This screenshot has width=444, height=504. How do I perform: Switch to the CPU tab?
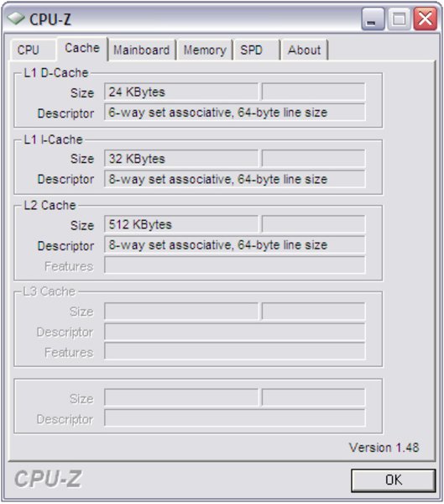pyautogui.click(x=29, y=50)
